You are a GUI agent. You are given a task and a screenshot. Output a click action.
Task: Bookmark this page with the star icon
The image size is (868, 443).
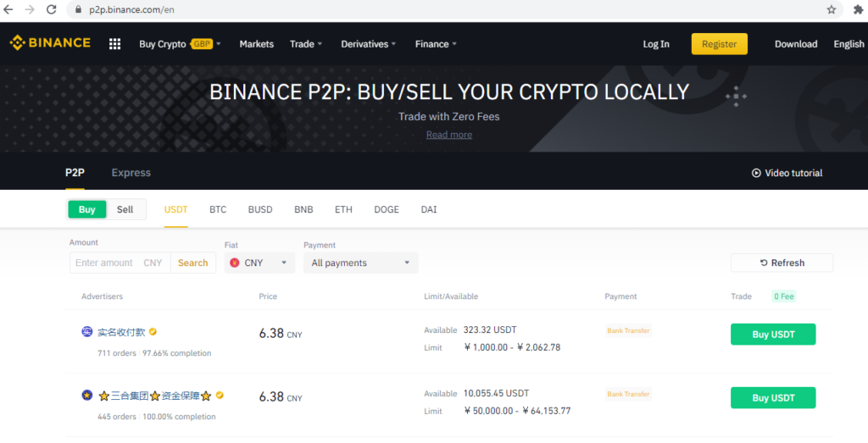[x=831, y=9]
